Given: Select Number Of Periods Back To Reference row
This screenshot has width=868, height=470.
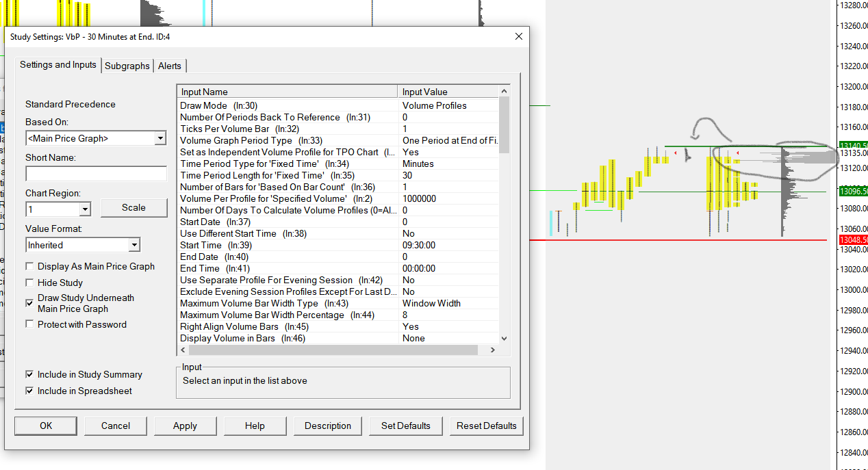Looking at the screenshot, I should coord(338,117).
